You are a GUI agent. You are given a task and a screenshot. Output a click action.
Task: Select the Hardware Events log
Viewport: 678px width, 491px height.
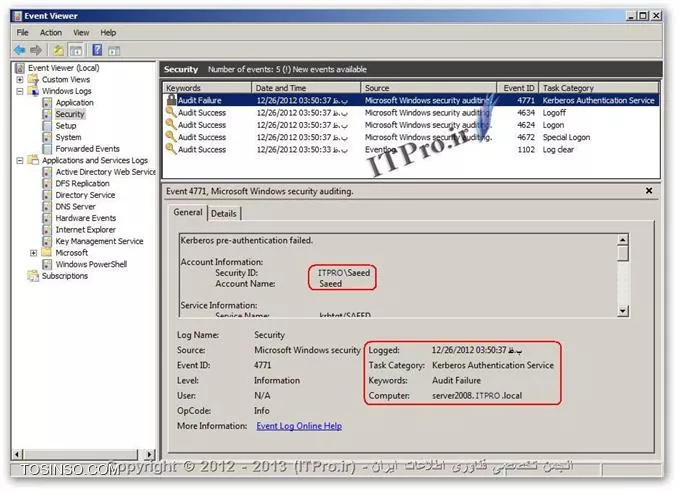[86, 218]
